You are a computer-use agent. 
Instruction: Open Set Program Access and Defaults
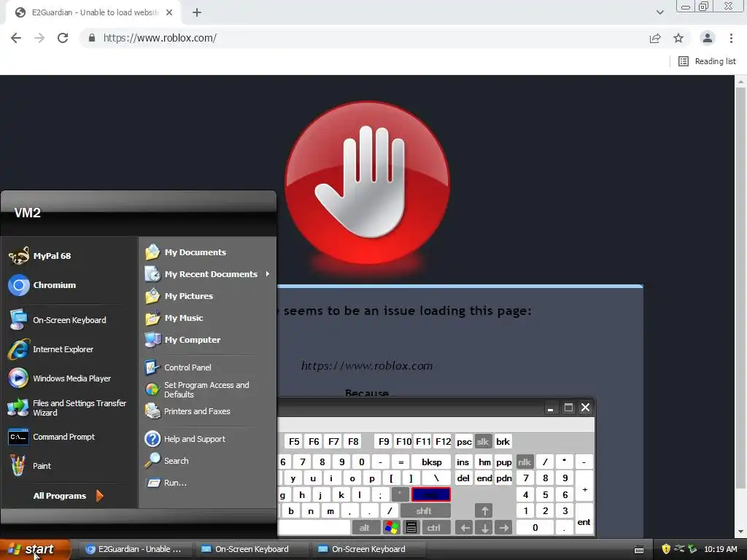click(197, 389)
